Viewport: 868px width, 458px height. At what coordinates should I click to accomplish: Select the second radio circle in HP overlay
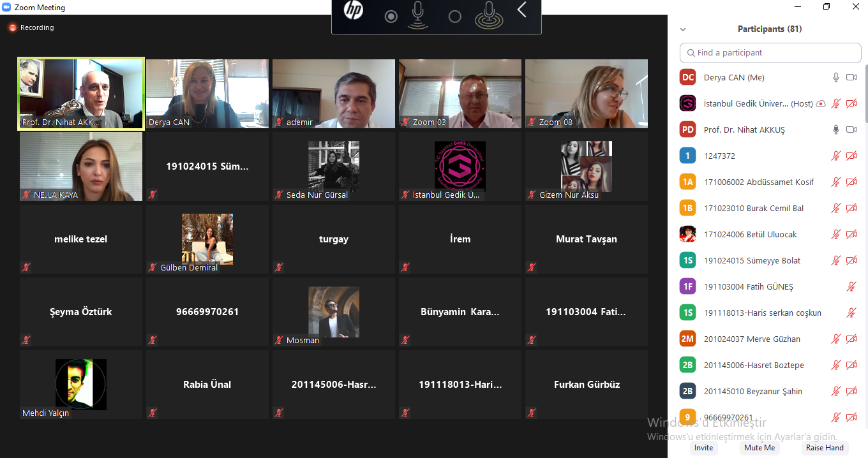click(454, 17)
